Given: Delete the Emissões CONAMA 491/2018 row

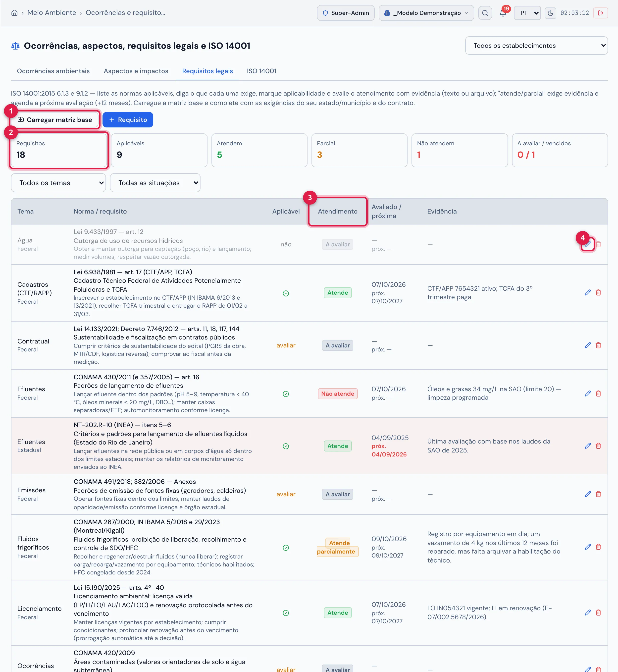Looking at the screenshot, I should coord(598,494).
